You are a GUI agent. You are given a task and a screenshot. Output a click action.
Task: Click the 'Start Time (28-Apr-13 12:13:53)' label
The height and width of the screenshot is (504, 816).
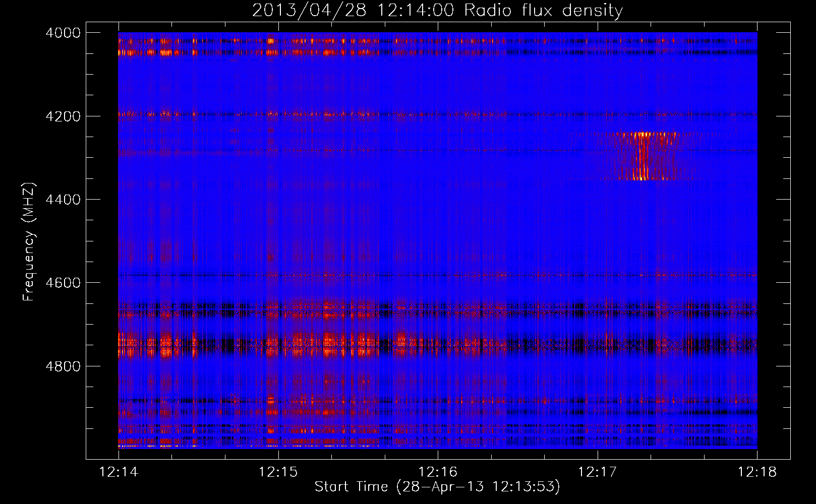437,487
